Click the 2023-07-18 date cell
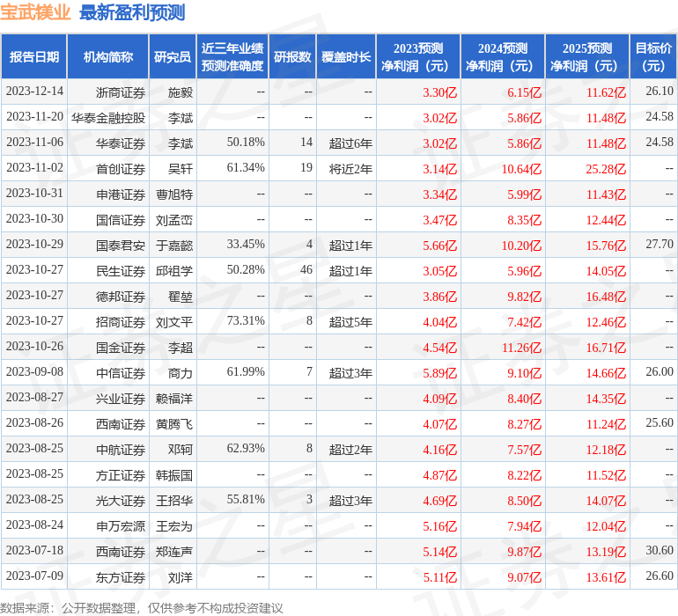 pyautogui.click(x=34, y=550)
